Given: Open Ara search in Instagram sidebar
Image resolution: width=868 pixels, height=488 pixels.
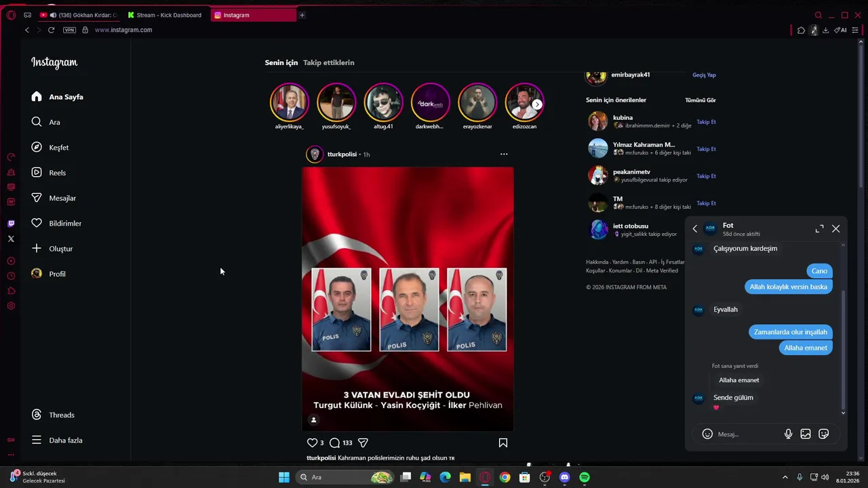Looking at the screenshot, I should click(x=46, y=122).
